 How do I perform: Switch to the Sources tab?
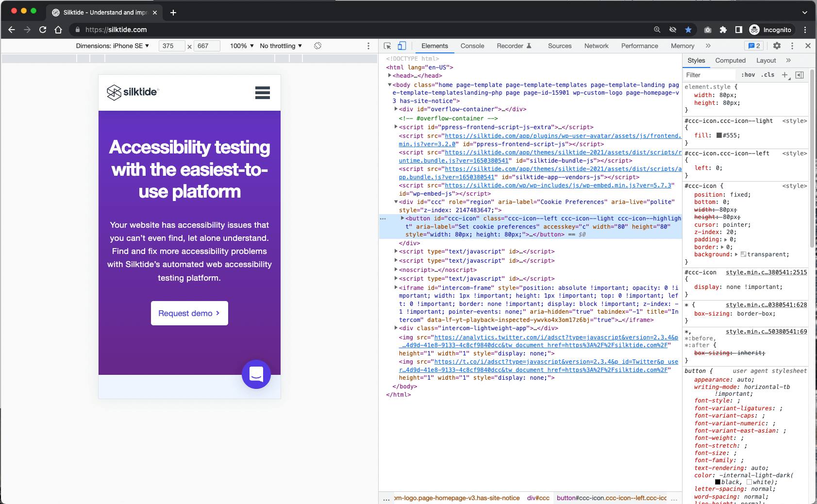[x=560, y=46]
